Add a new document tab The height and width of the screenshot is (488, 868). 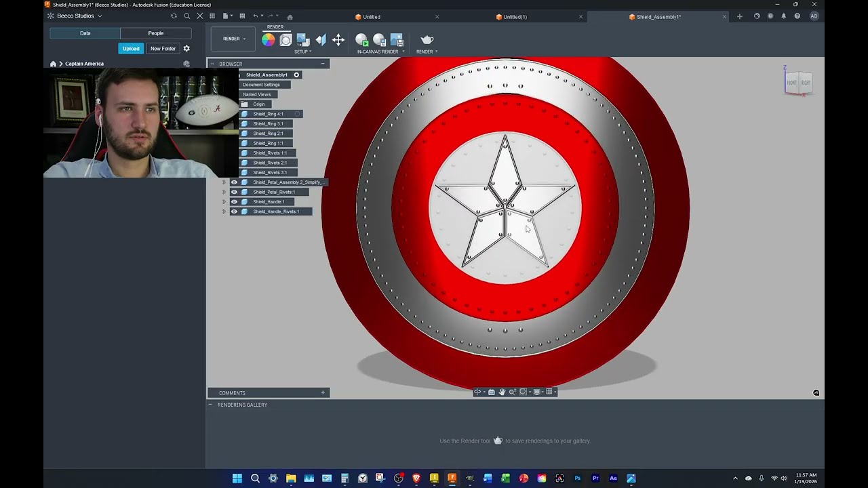[740, 16]
